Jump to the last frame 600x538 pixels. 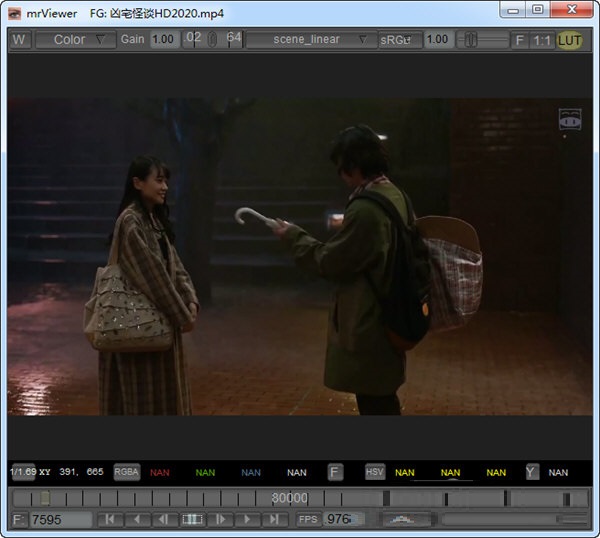(x=274, y=519)
